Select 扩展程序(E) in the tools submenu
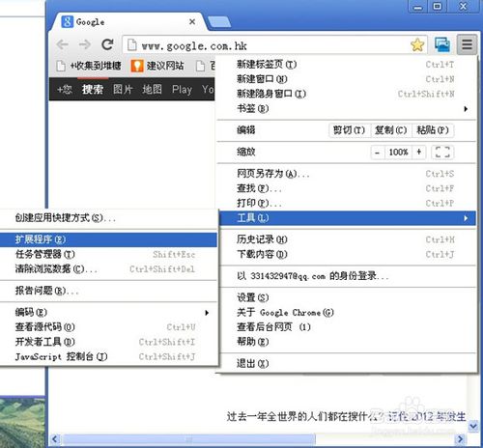Screen dimensions: 483x448 tap(108, 239)
